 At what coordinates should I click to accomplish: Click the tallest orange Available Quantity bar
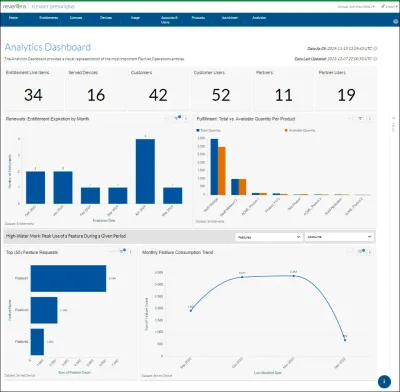coord(222,171)
